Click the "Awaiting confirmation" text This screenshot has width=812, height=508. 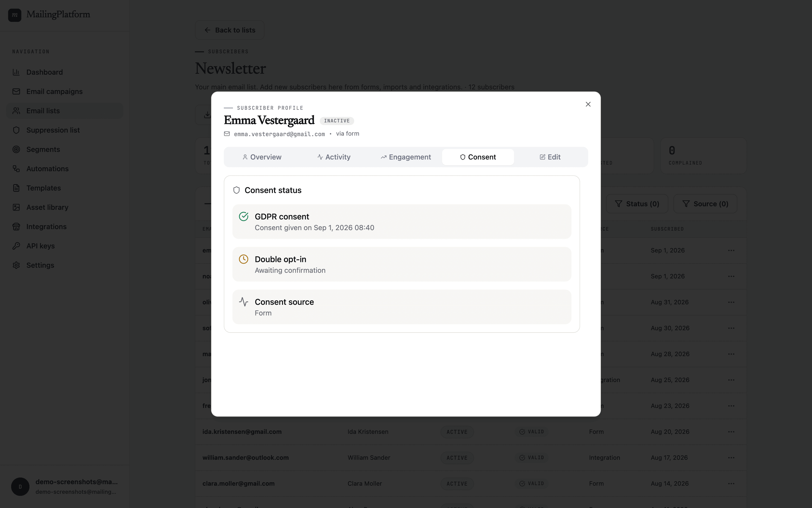290,271
